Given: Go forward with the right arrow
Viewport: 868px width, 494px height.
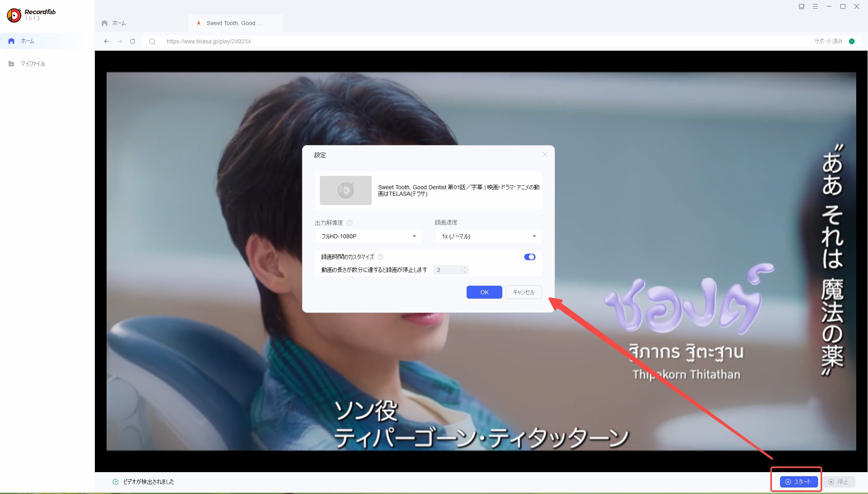Looking at the screenshot, I should tap(120, 41).
